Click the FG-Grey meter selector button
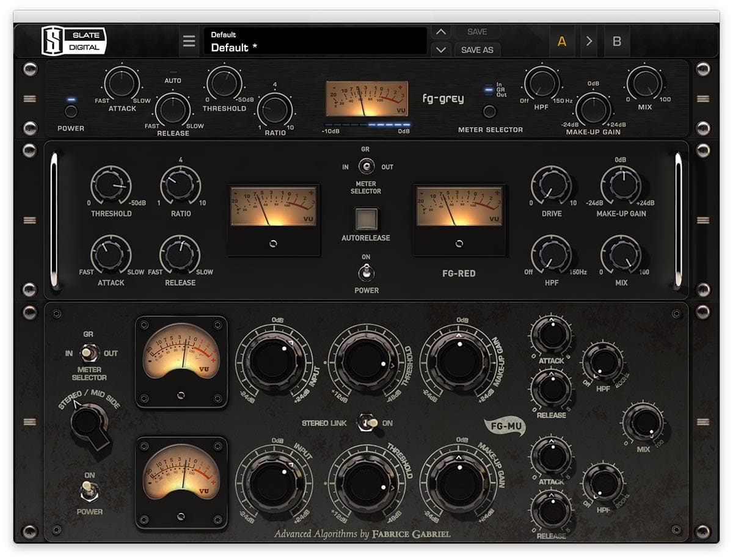The width and height of the screenshot is (733, 560). [489, 111]
